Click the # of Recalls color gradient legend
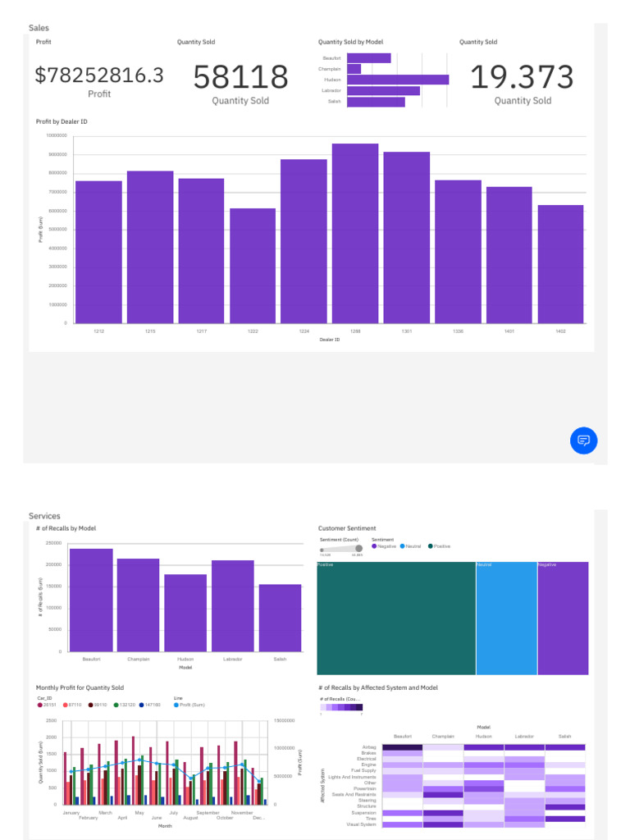Viewport: 630px width, 840px height. tap(341, 707)
